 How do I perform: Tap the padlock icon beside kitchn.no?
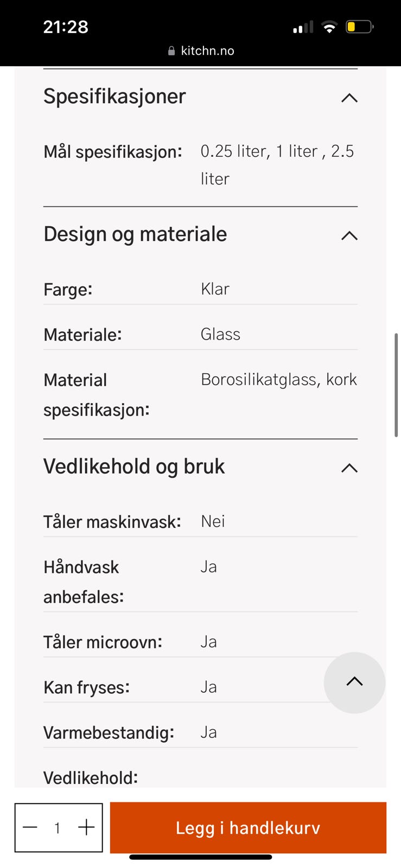coord(171,51)
